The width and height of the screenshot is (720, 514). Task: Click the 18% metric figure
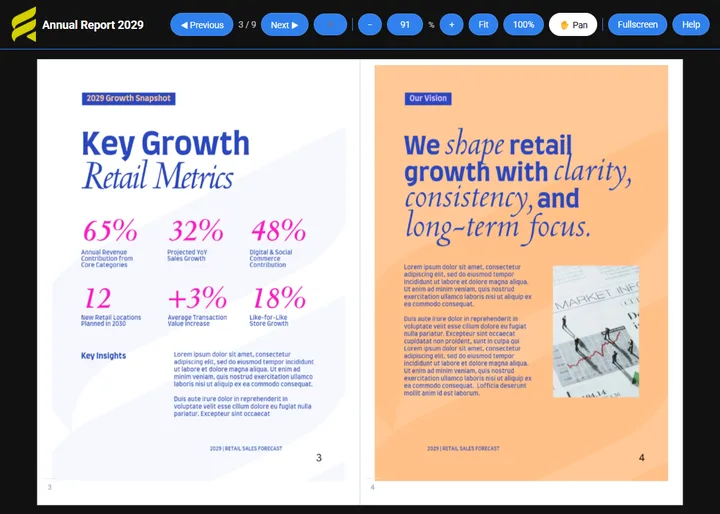coord(279,298)
